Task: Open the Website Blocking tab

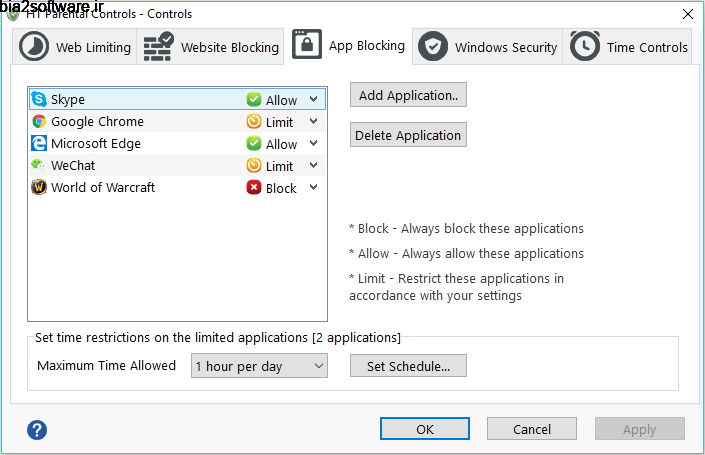Action: click(x=211, y=47)
